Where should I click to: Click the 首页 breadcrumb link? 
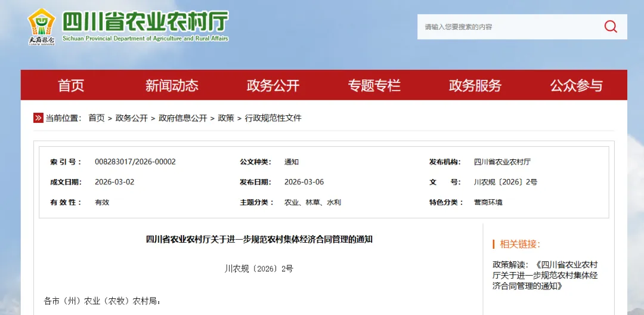coord(97,118)
